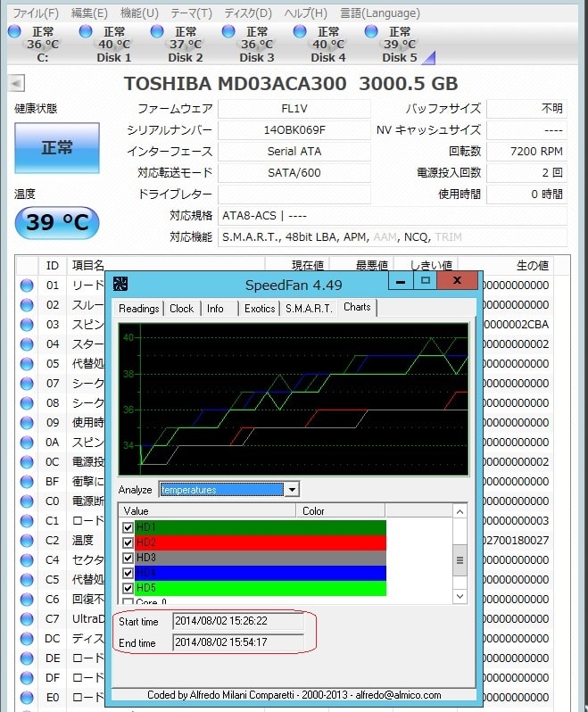Click status orb for attribute ID 09
Image resolution: width=588 pixels, height=712 pixels.
click(27, 423)
